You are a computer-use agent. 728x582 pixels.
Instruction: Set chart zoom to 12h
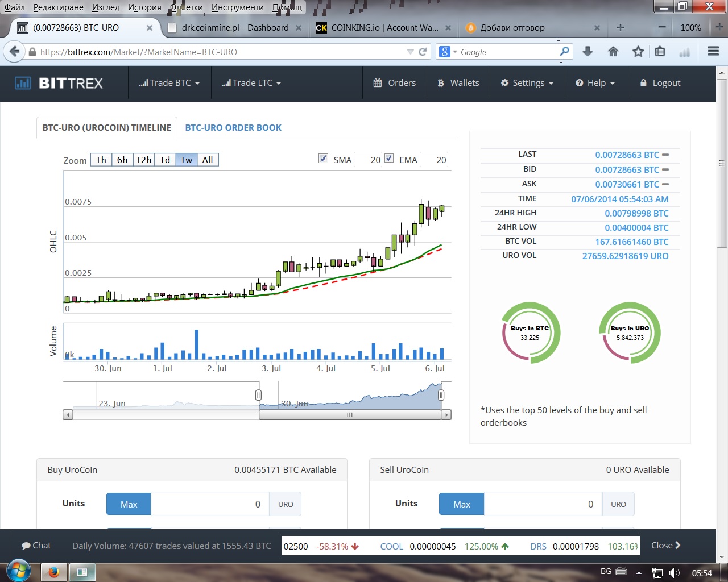click(x=143, y=160)
